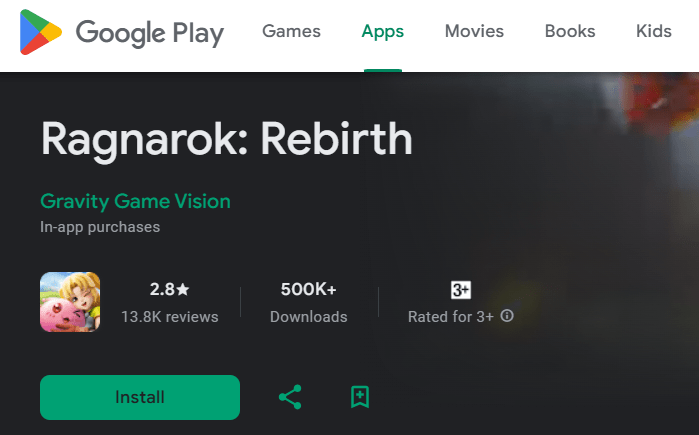
Task: Click the Google Play wordmark text
Action: tap(150, 33)
